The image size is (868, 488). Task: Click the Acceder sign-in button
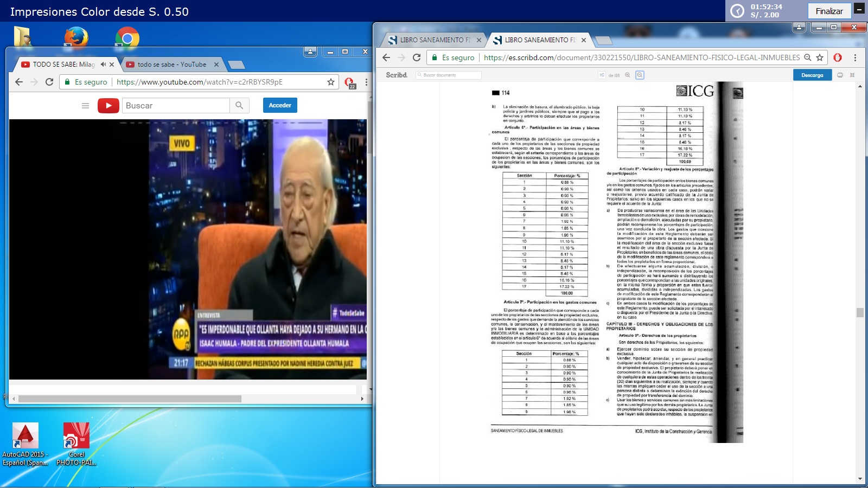280,105
